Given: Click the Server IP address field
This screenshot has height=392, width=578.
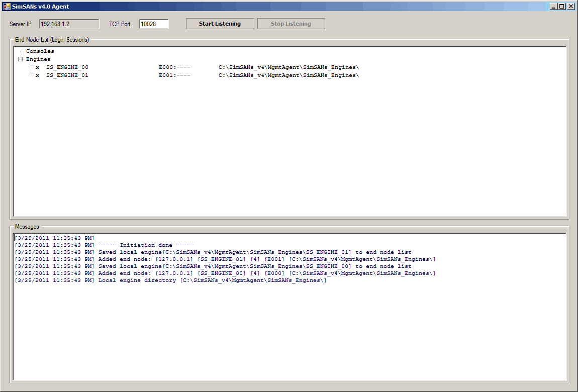Looking at the screenshot, I should pos(69,24).
